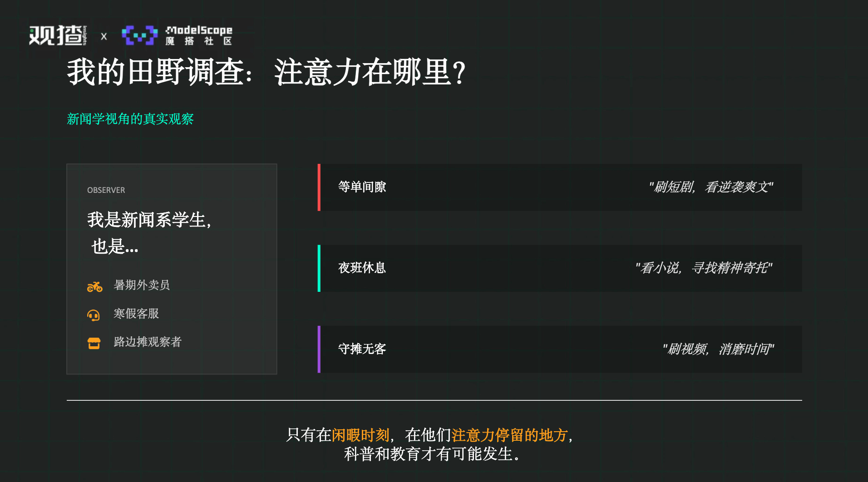
Task: Select the orange motorcycle delivery icon
Action: click(94, 286)
